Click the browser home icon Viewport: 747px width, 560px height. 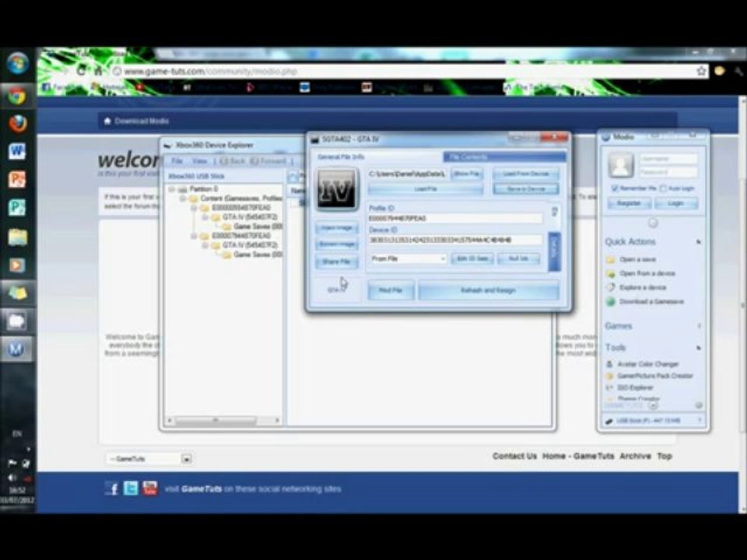(98, 71)
